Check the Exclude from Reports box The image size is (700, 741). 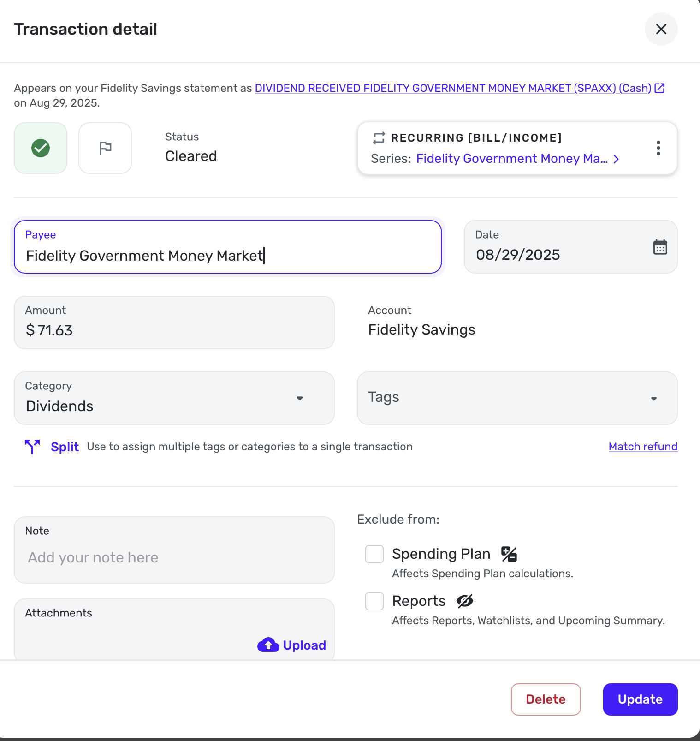pos(374,601)
